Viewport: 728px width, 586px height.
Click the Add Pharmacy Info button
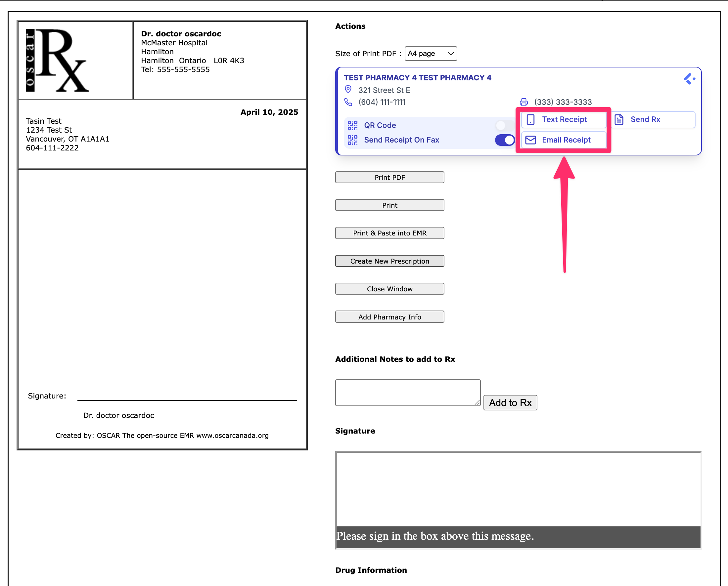pyautogui.click(x=389, y=316)
